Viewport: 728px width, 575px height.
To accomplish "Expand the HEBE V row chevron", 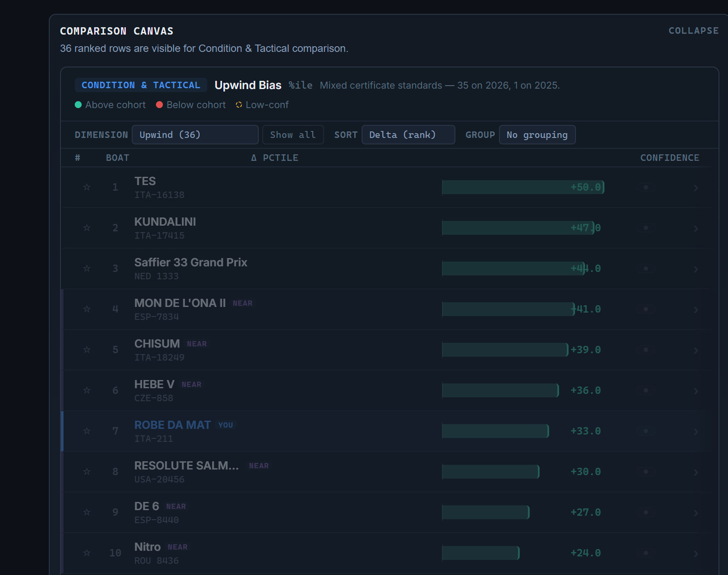I will [x=696, y=391].
